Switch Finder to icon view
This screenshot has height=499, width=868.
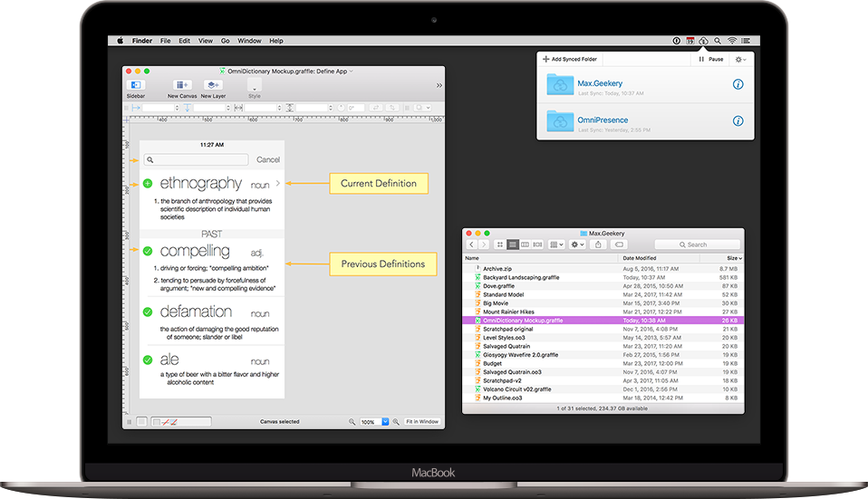click(500, 245)
